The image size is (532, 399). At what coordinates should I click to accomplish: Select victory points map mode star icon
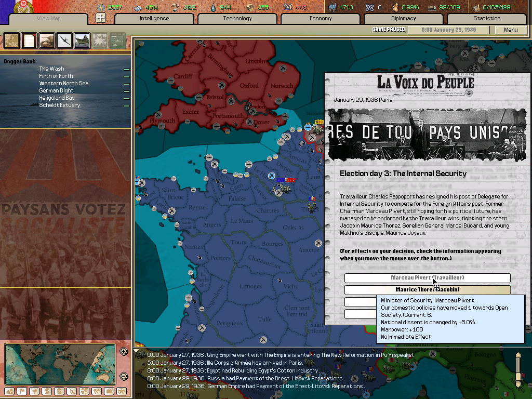(x=121, y=391)
